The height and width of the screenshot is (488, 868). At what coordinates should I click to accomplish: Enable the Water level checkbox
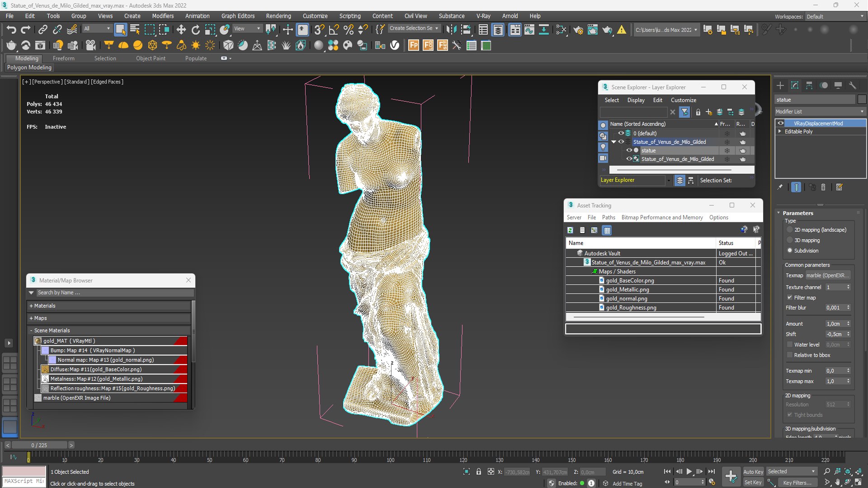pos(790,345)
